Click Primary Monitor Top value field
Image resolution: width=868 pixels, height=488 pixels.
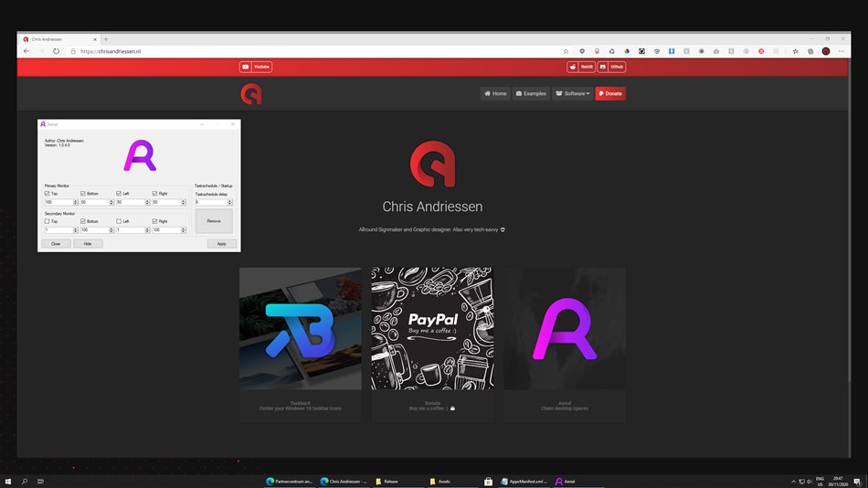(58, 202)
